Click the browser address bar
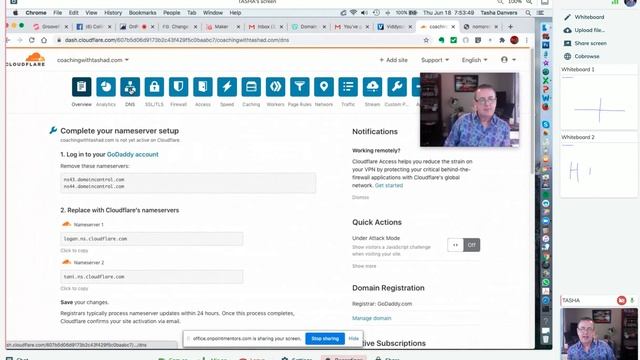The width and height of the screenshot is (640, 360). [x=241, y=40]
